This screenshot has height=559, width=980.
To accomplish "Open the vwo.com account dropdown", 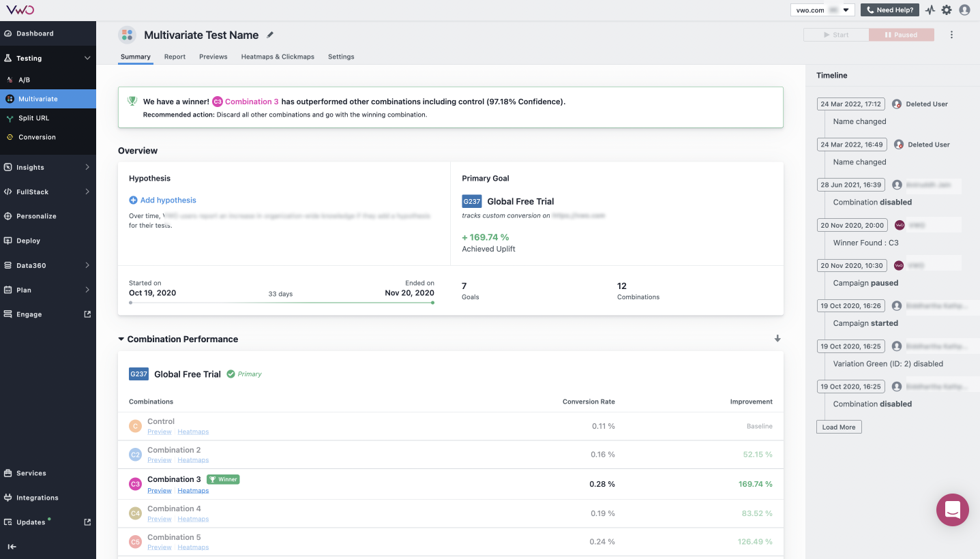I will (x=822, y=10).
